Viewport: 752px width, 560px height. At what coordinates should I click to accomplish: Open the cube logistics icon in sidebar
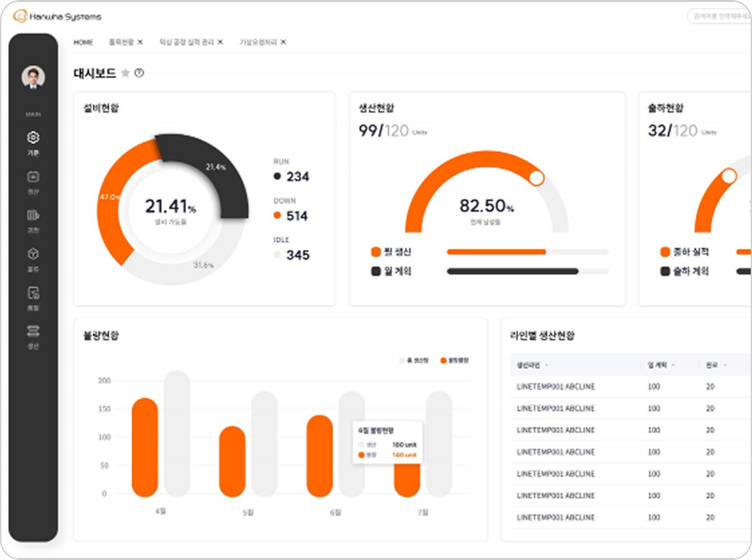coord(33,254)
